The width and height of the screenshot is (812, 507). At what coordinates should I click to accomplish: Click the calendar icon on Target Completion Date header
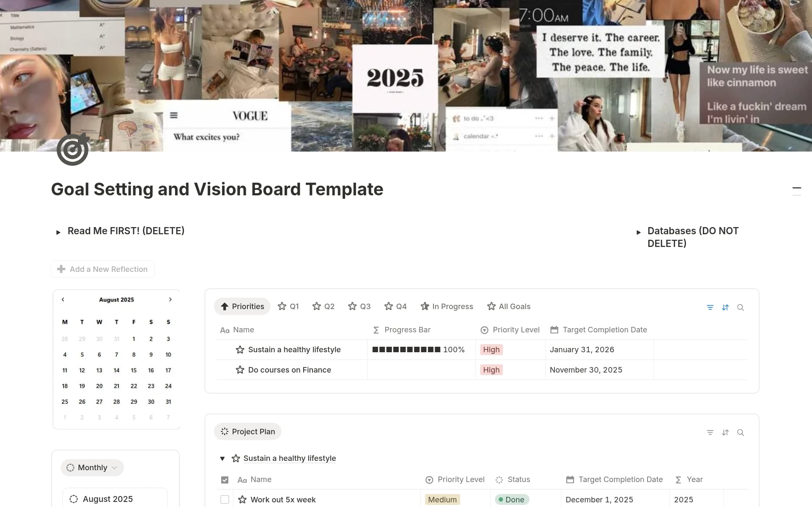[x=554, y=330]
